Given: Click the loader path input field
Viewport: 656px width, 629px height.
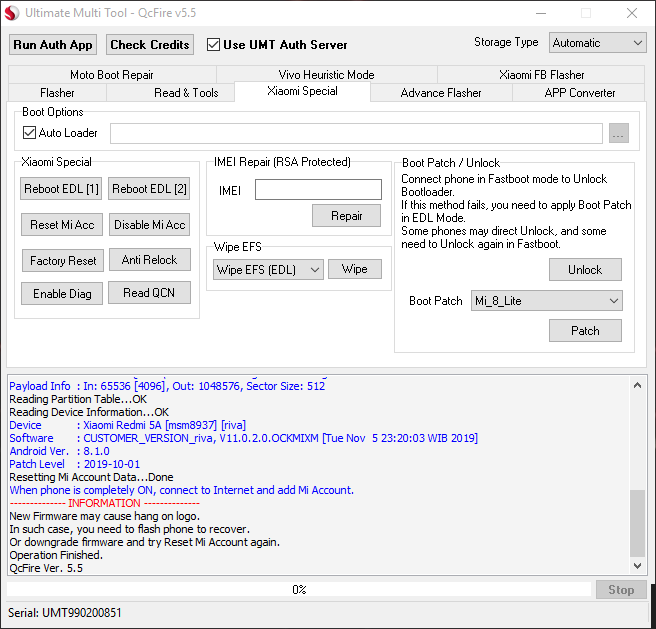Looking at the screenshot, I should point(356,133).
